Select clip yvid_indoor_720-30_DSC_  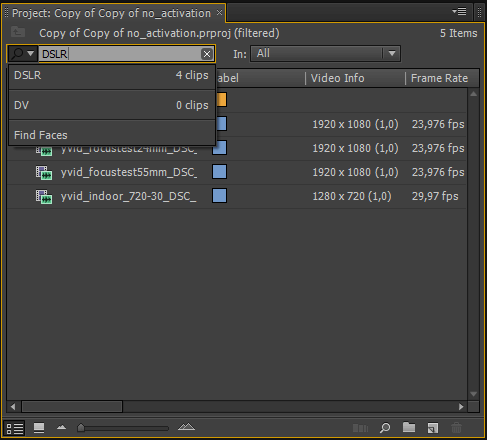[128, 196]
